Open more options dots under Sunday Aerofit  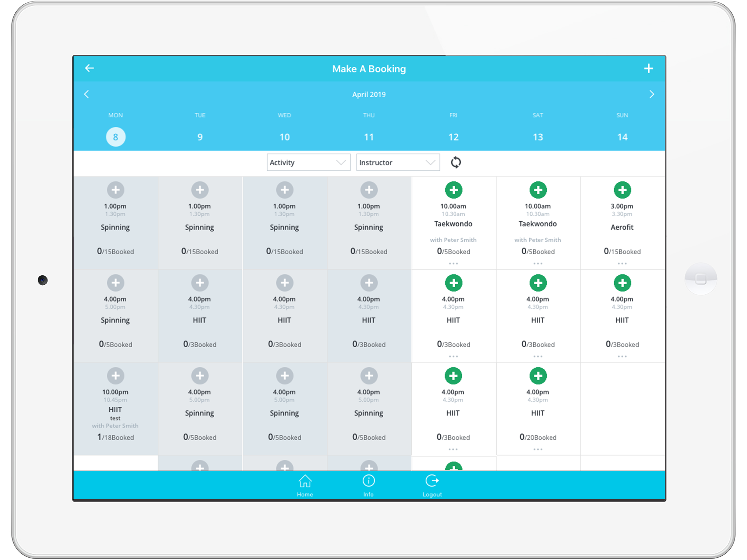[622, 263]
